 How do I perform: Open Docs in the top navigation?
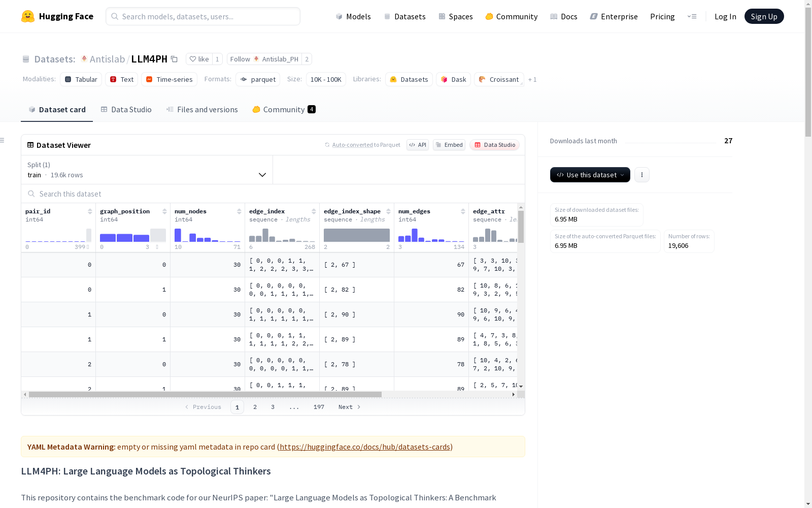[x=564, y=16]
